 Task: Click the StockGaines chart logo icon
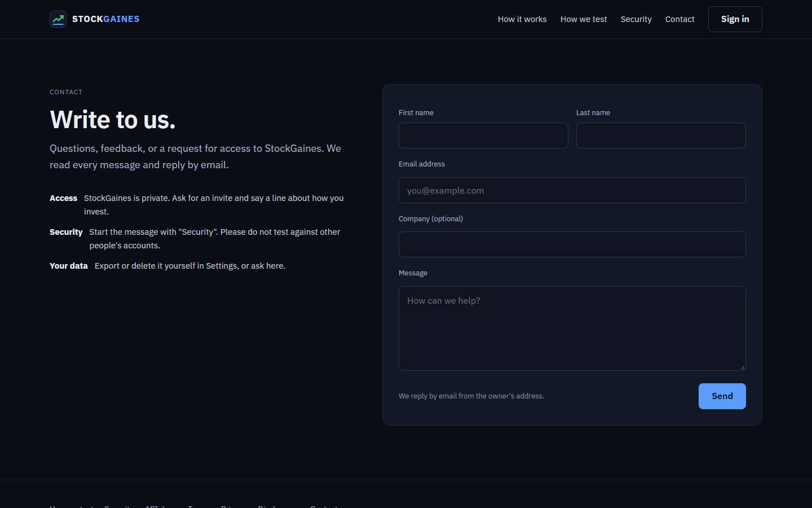(x=58, y=19)
